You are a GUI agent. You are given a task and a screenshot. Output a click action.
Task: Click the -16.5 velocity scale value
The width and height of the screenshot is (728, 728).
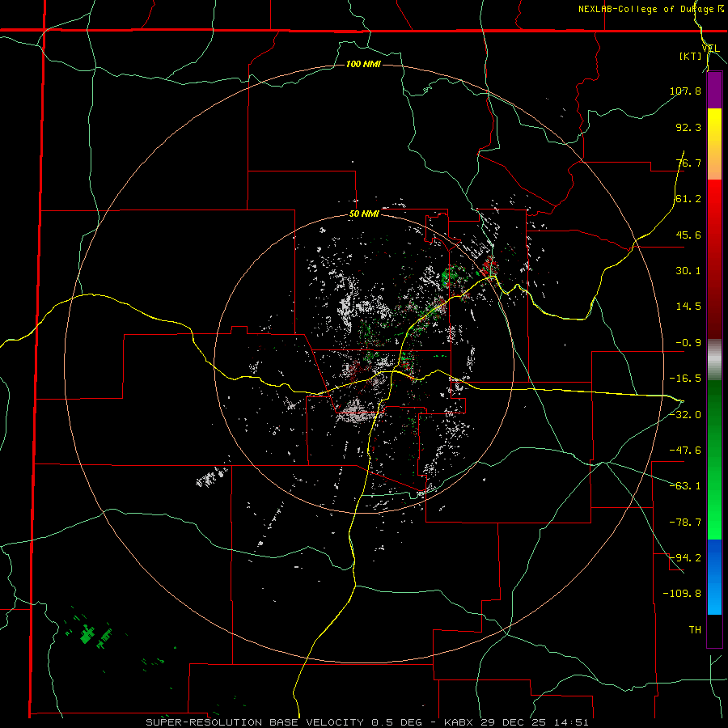685,379
